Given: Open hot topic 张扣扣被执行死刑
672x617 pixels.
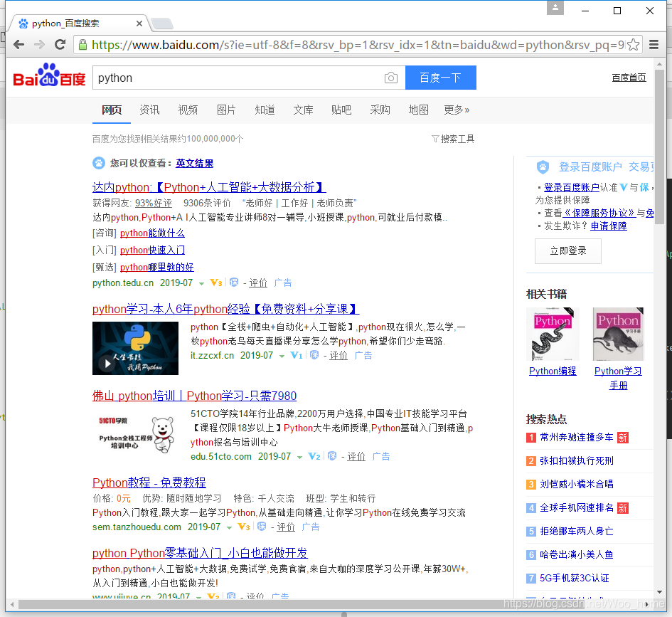Looking at the screenshot, I should pyautogui.click(x=577, y=461).
